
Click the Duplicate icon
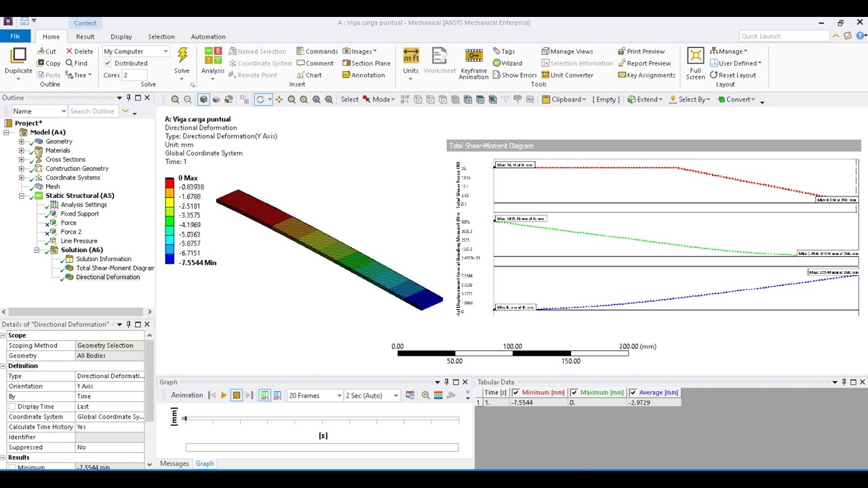tap(18, 56)
